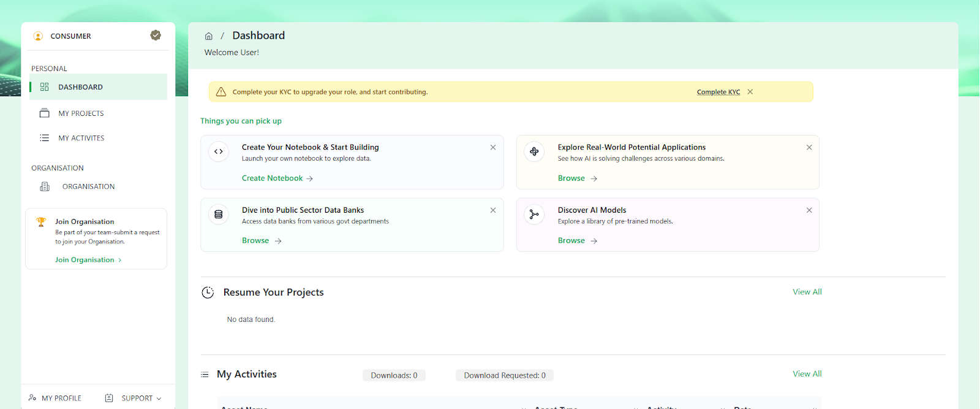Click the home breadcrumb icon
This screenshot has height=409, width=980.
208,36
